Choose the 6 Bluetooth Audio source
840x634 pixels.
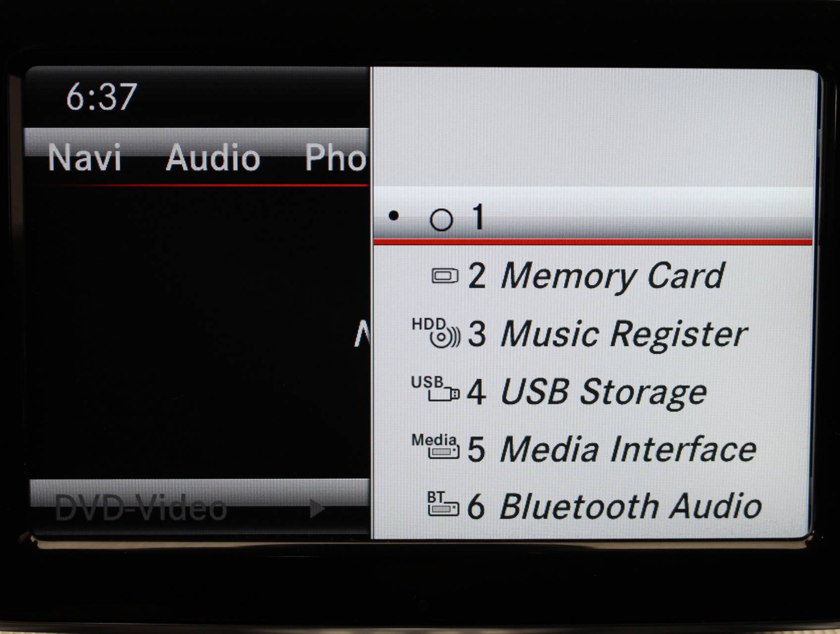(x=592, y=506)
